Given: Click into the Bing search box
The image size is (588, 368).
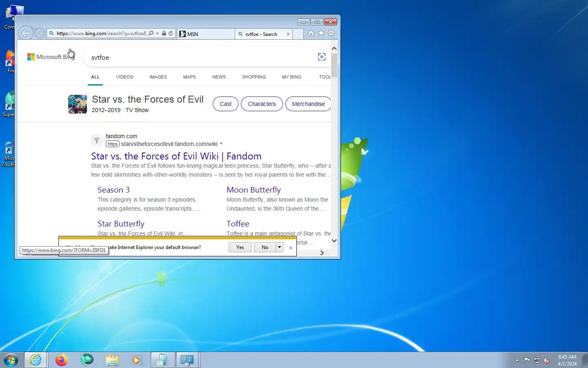Looking at the screenshot, I should pyautogui.click(x=200, y=58).
